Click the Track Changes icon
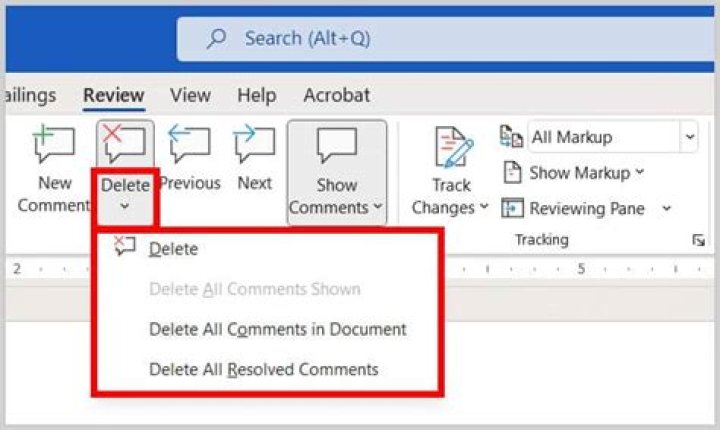 tap(452, 148)
